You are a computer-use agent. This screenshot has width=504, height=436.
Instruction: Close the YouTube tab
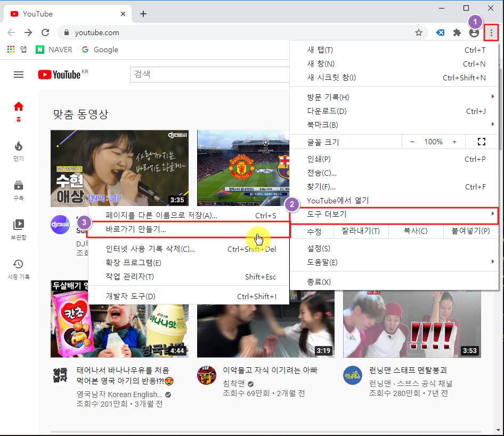[123, 14]
